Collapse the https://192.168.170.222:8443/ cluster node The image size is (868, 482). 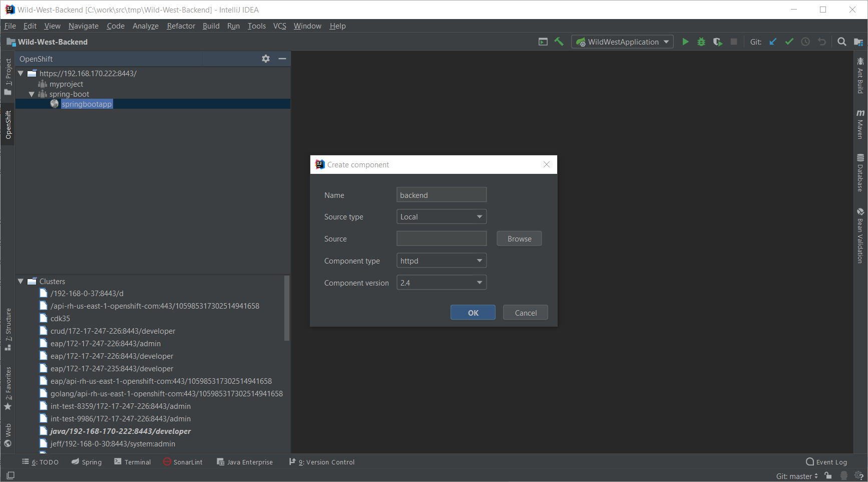pyautogui.click(x=21, y=73)
